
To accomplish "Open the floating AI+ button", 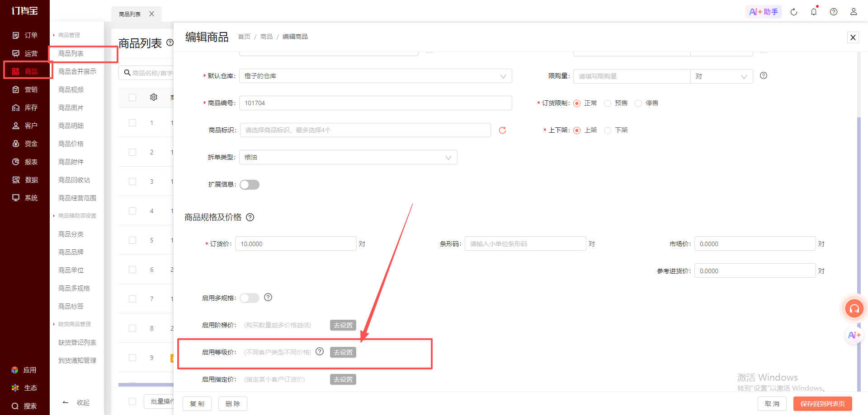I will (854, 335).
